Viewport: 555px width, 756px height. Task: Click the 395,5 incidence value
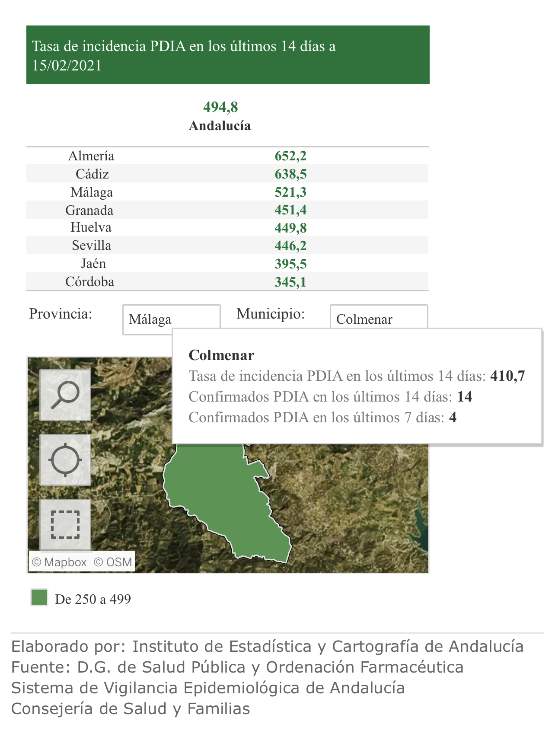(290, 264)
